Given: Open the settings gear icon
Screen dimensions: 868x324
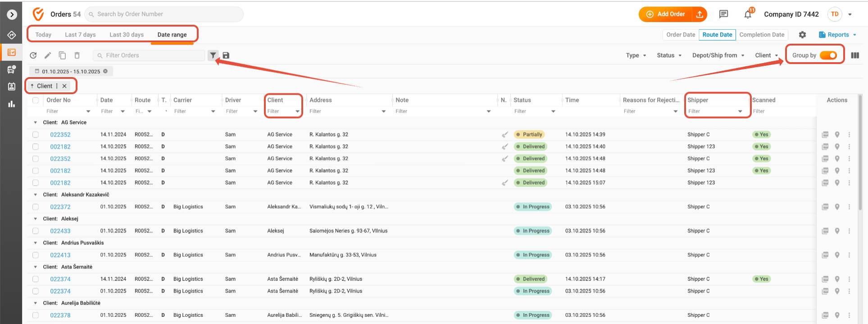Looking at the screenshot, I should tap(802, 35).
